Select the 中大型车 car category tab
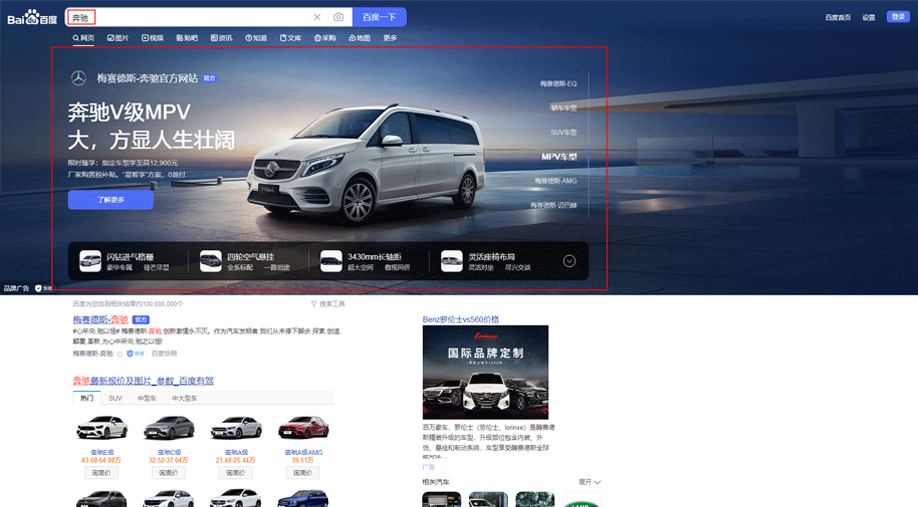The image size is (918, 507). tap(184, 398)
